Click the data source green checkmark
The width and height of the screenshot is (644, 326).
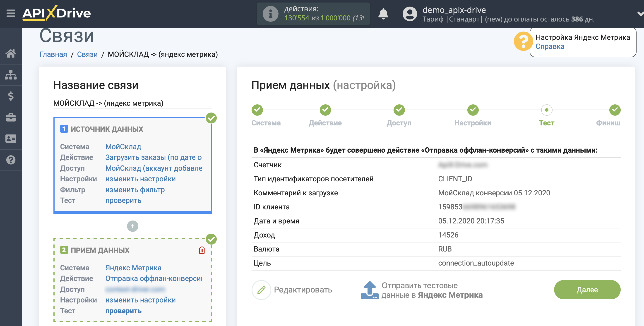[211, 118]
